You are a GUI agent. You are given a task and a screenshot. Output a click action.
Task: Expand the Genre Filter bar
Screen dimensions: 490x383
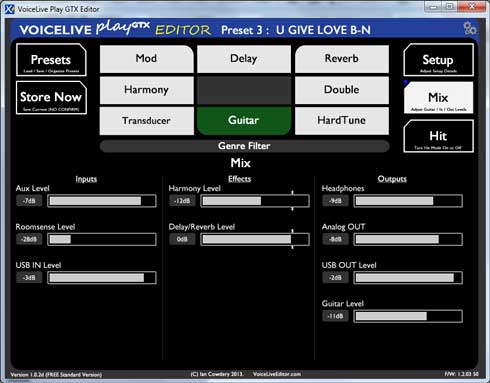point(244,146)
